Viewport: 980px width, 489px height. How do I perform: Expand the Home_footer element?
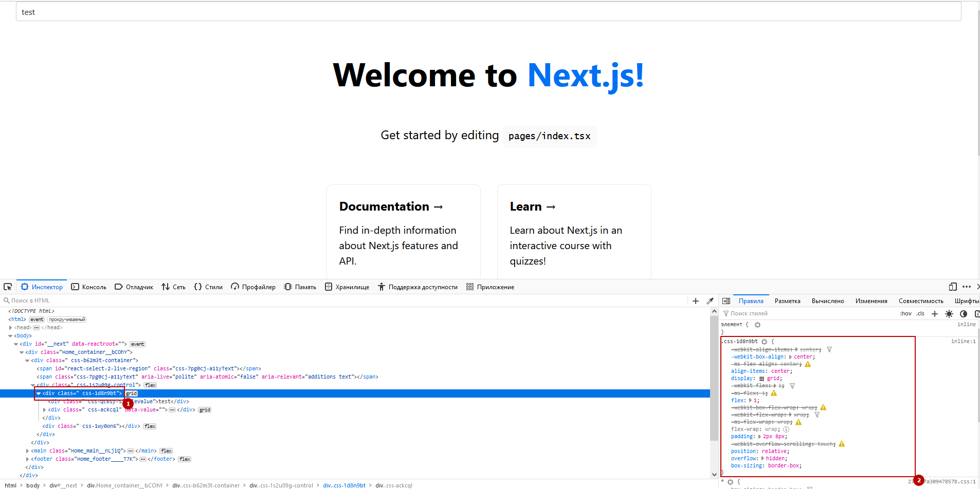tap(28, 459)
